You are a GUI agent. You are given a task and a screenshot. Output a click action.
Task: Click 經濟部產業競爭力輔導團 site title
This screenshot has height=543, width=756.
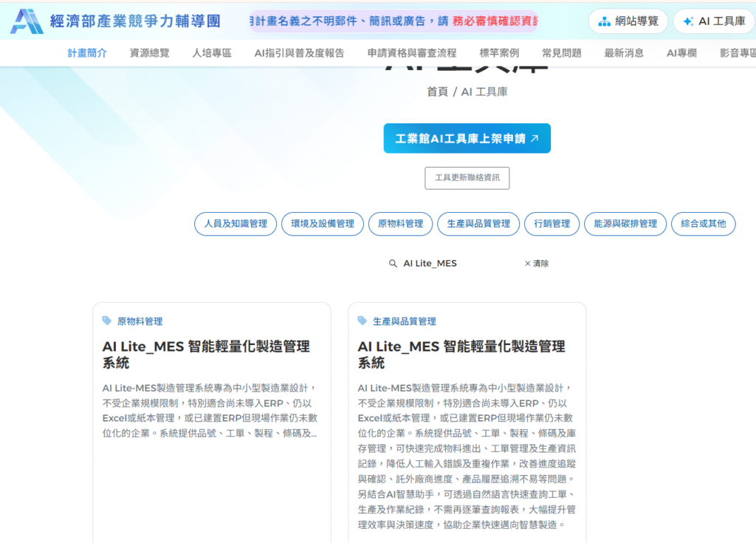(x=136, y=21)
